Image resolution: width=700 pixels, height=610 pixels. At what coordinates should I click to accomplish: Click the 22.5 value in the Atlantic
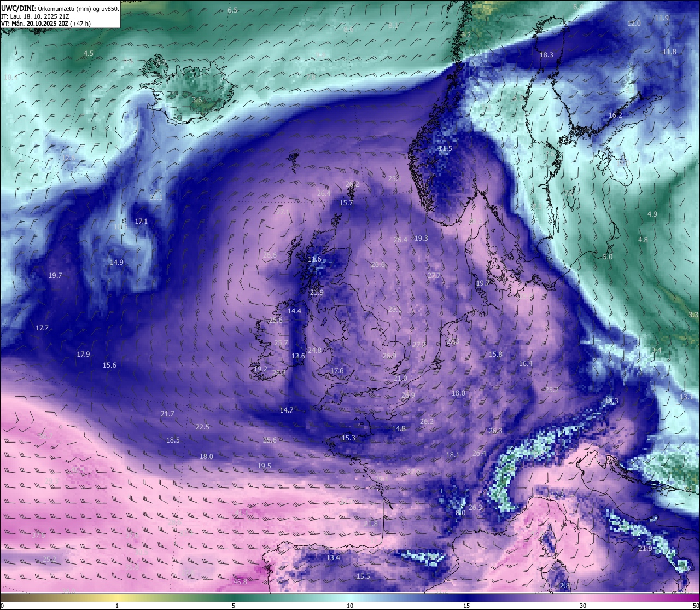coord(202,427)
